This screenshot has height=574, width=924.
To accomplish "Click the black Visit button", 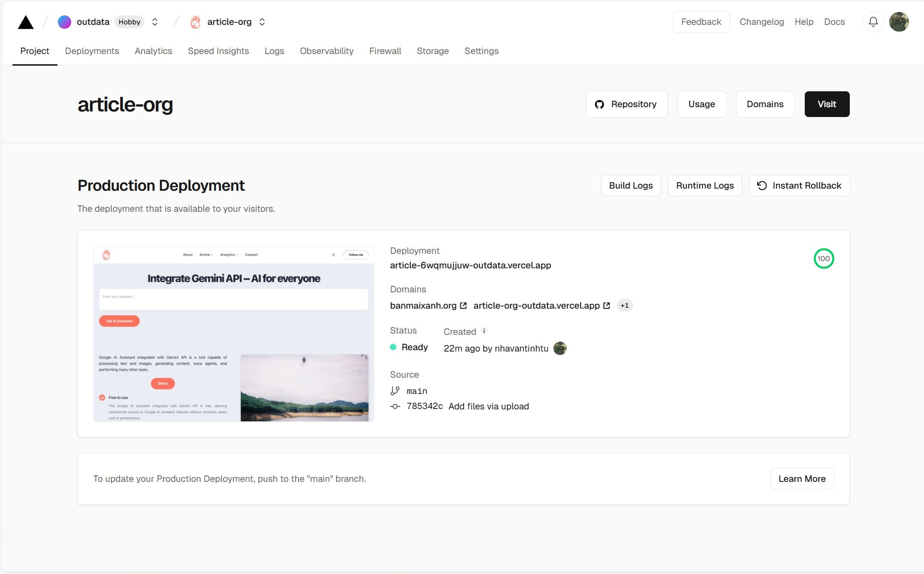I will pos(827,104).
